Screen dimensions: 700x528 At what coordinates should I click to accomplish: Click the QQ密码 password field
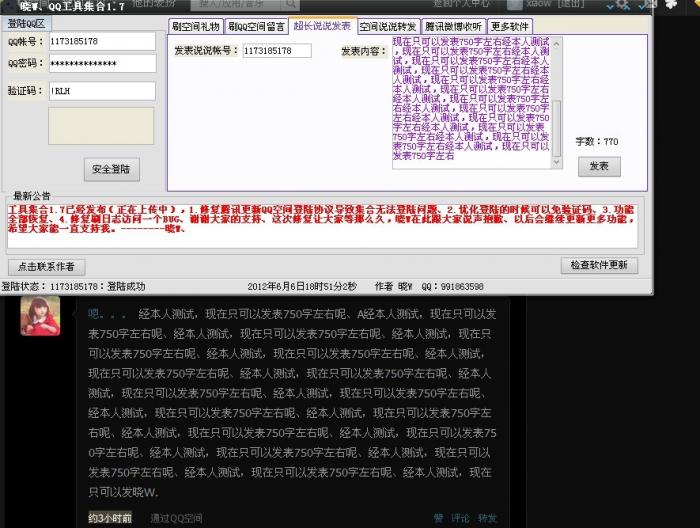[x=102, y=63]
